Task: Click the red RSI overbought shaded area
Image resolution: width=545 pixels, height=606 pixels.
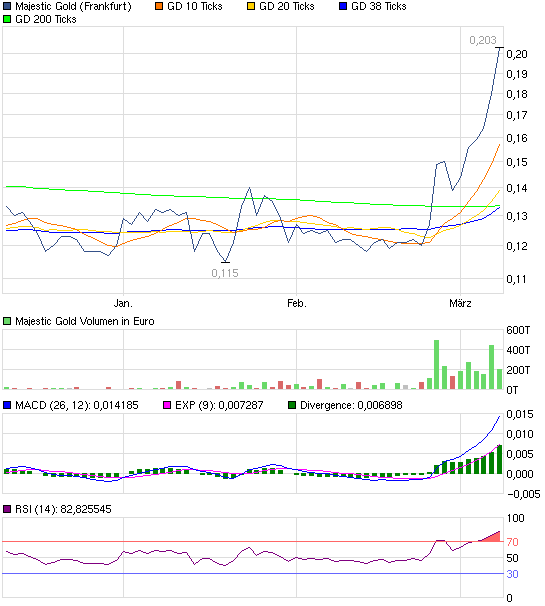Action: click(493, 538)
